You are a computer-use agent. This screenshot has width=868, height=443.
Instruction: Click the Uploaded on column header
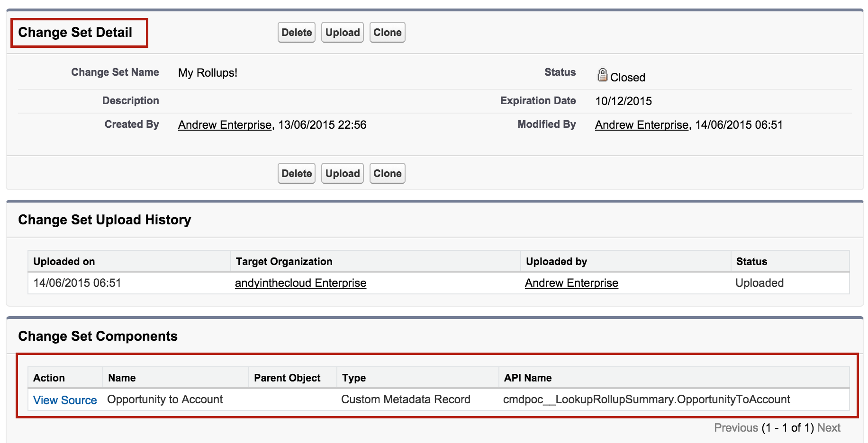[64, 262]
